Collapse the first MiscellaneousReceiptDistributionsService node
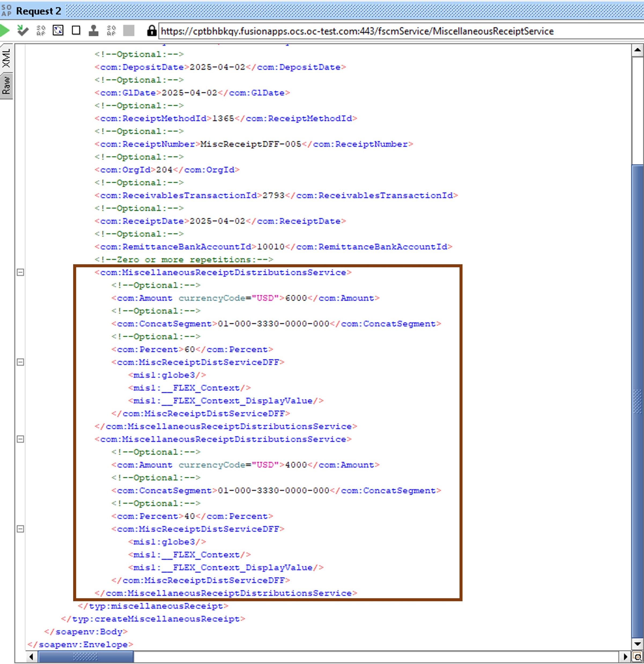 click(20, 272)
